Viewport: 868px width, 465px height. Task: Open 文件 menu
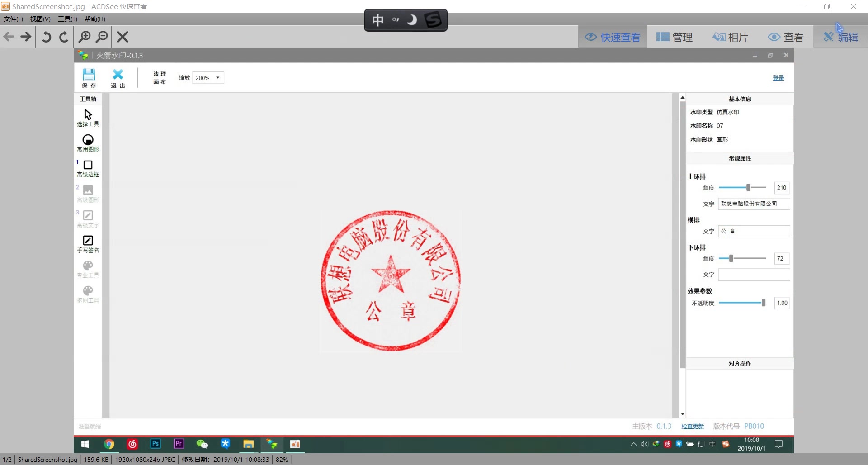[x=13, y=19]
